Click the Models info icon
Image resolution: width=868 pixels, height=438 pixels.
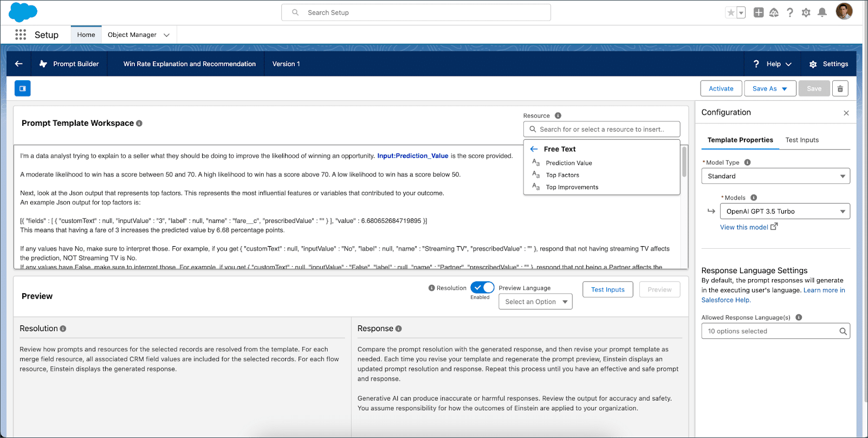754,198
